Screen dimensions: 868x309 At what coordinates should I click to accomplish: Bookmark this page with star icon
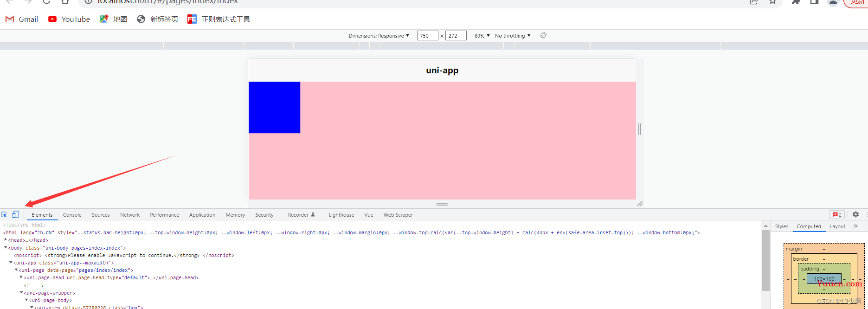click(772, 2)
